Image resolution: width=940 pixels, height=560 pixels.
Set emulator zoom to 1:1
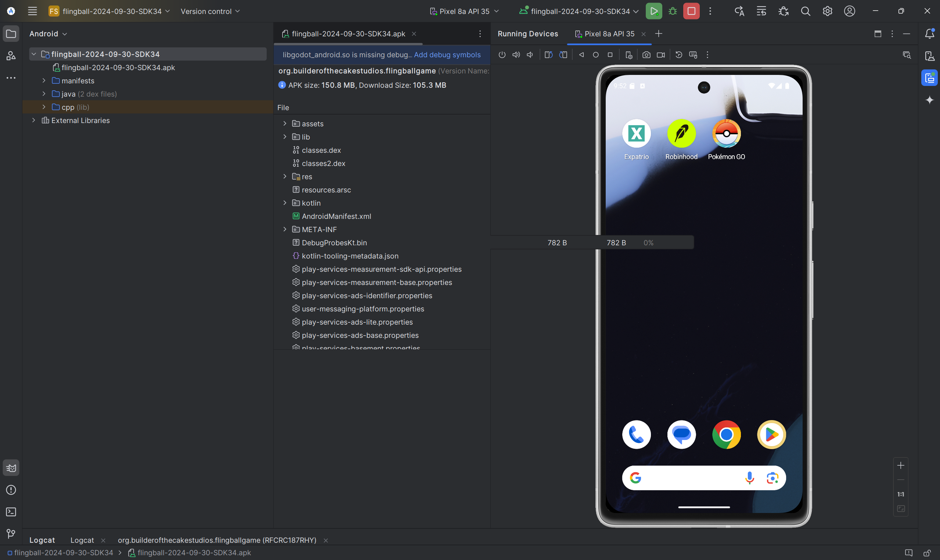901,494
